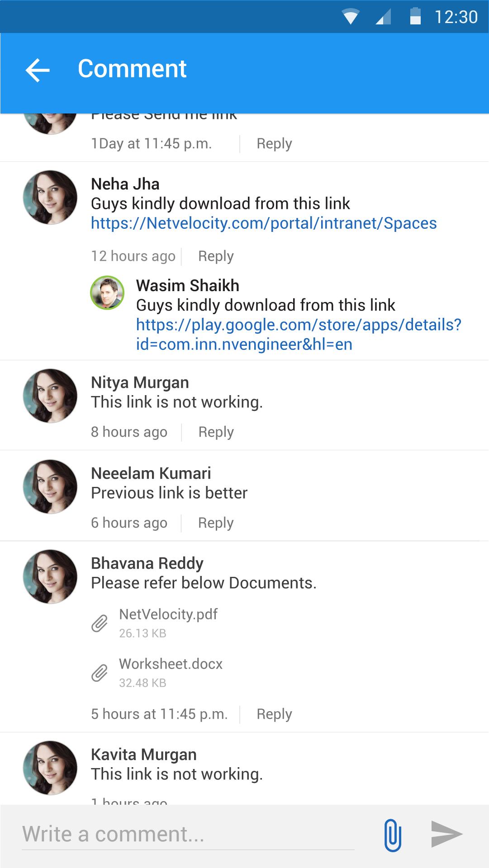Open the Netvelocity.com portal link
This screenshot has width=489, height=868.
point(264,223)
